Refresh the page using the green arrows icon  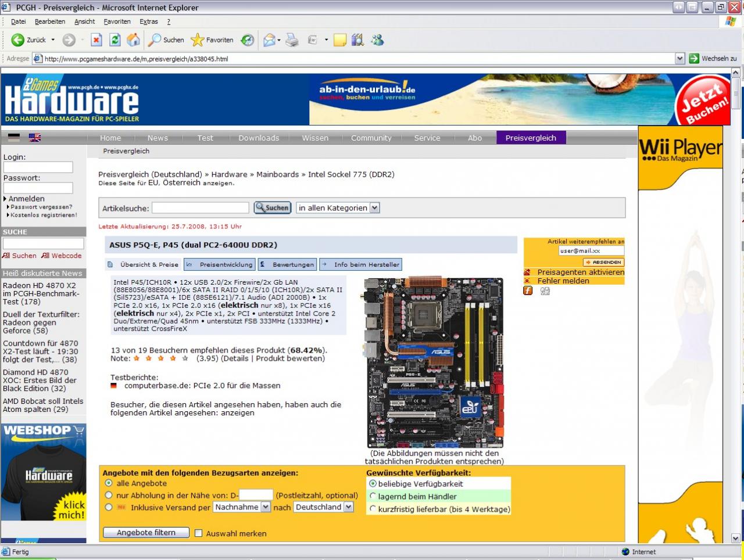pyautogui.click(x=115, y=40)
